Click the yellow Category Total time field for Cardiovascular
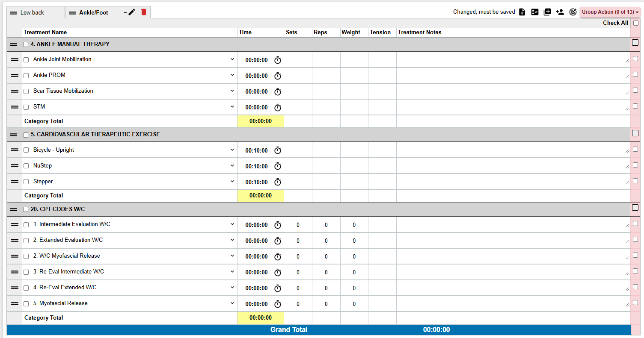 tap(261, 195)
